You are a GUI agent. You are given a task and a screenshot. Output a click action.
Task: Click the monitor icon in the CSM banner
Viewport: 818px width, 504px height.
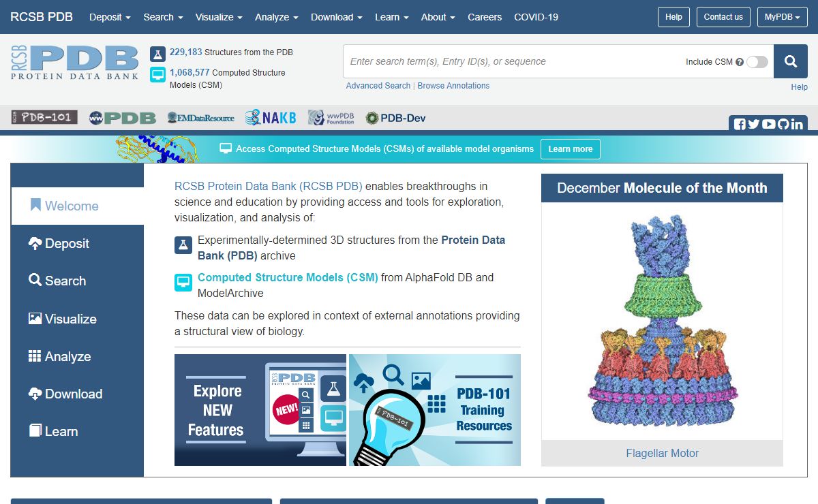[x=226, y=148]
